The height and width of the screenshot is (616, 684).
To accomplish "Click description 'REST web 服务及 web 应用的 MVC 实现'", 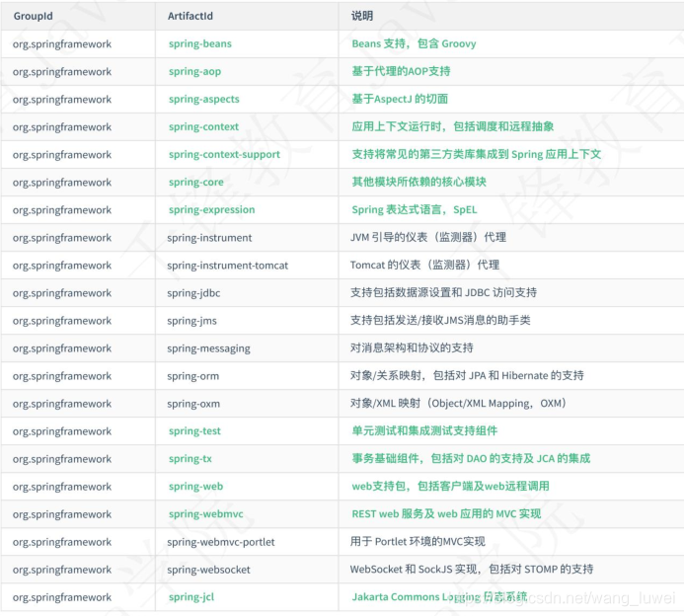I will pos(446,514).
